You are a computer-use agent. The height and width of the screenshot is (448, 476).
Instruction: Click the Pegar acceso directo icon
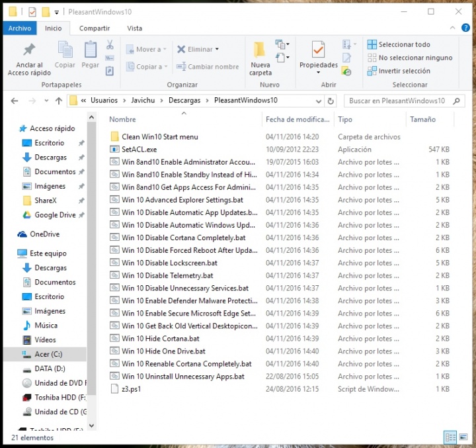[x=110, y=71]
